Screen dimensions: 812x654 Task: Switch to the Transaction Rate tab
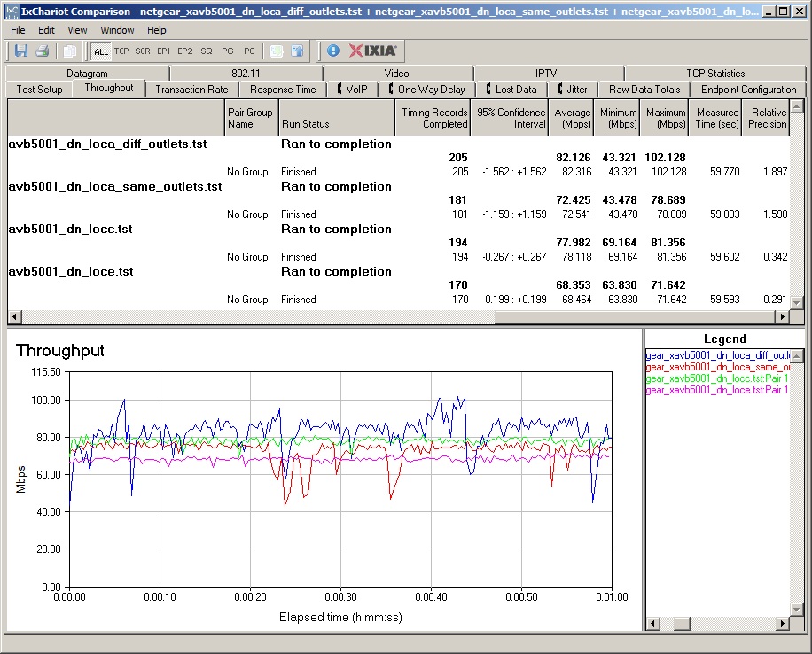[x=191, y=90]
